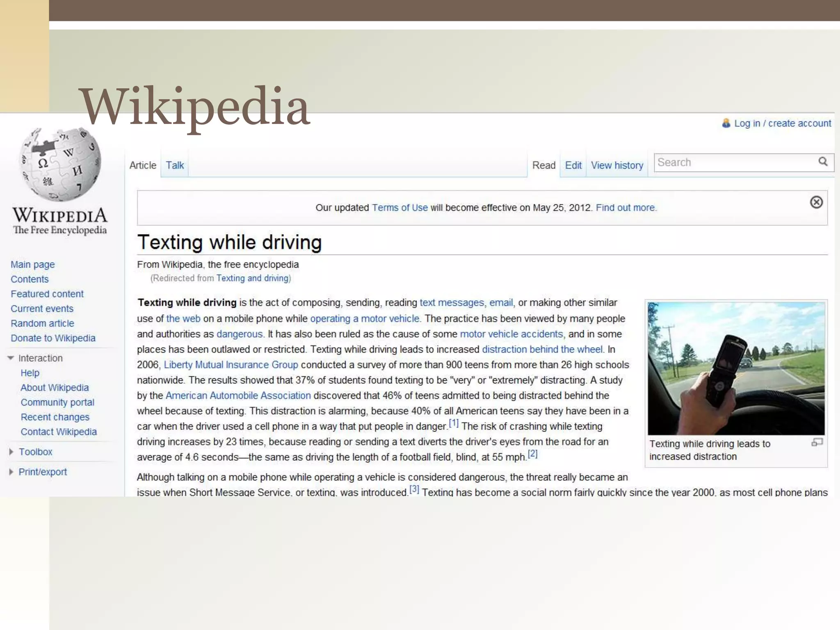Viewport: 840px width, 630px height.
Task: Open the Edit tab
Action: tap(573, 165)
